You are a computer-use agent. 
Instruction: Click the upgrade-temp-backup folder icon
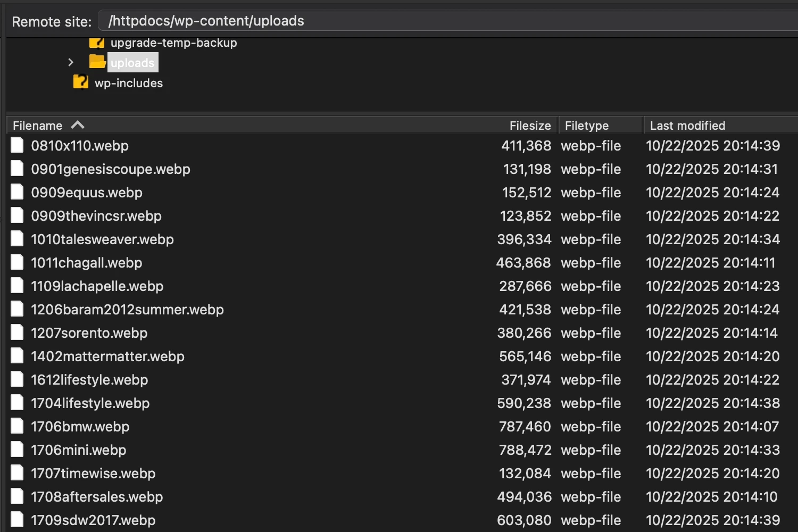[x=97, y=43]
